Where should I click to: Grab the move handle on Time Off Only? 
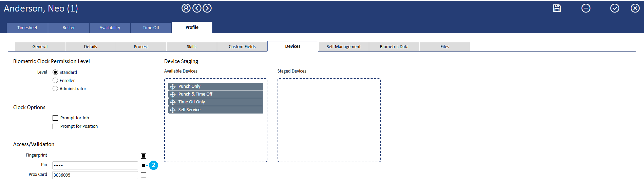[173, 102]
